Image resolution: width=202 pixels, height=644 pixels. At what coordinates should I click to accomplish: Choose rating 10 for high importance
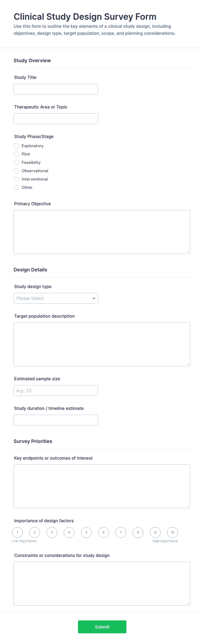(x=172, y=532)
